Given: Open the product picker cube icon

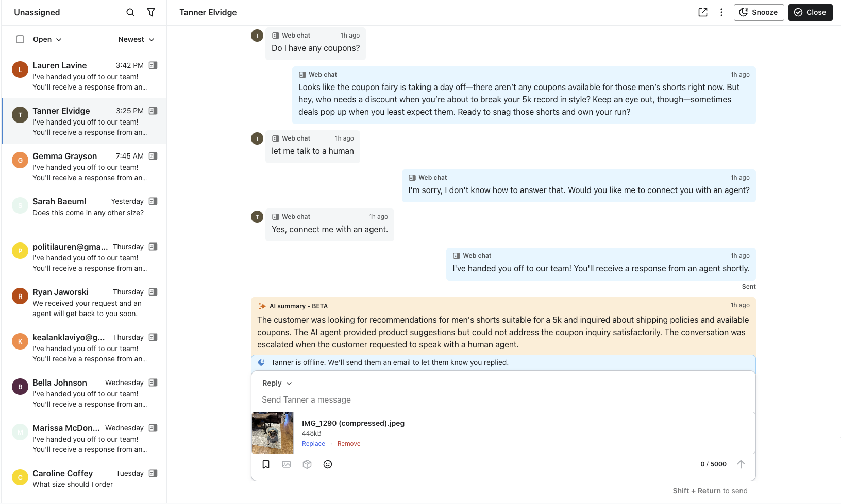Looking at the screenshot, I should [x=307, y=464].
